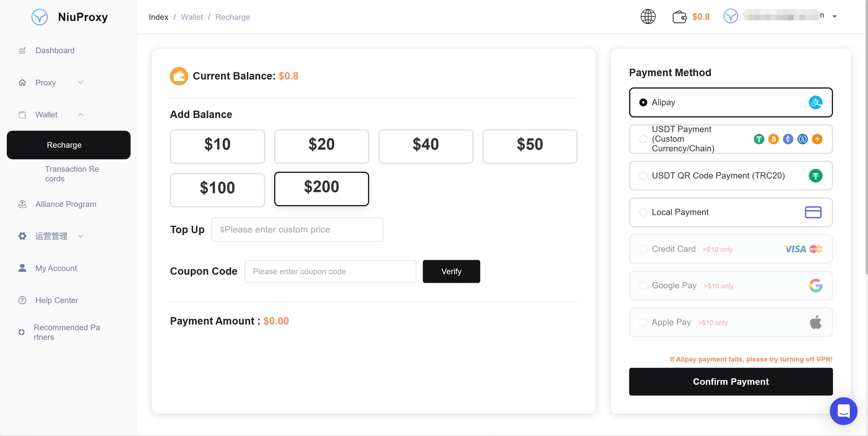Open the account dropdown arrow
868x436 pixels.
835,17
